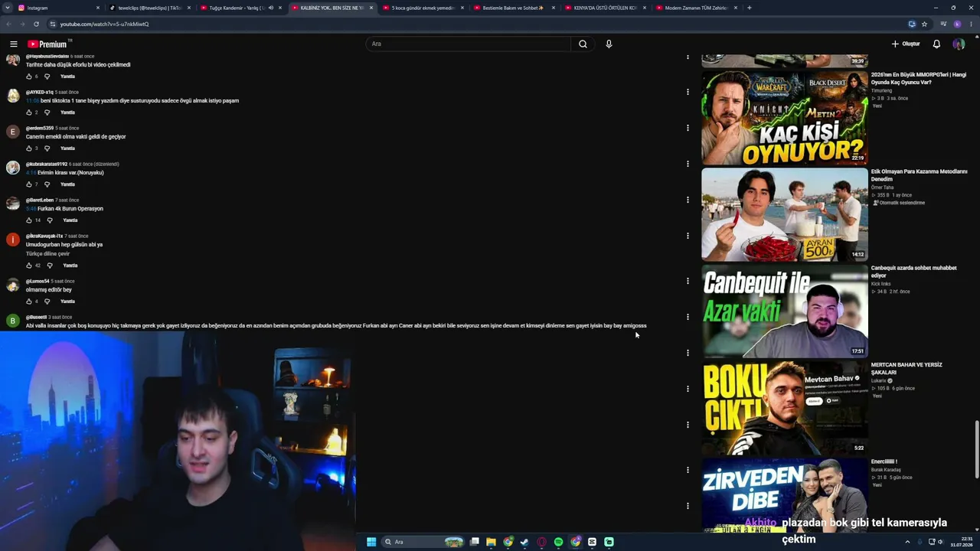
Task: Open Spotify from the taskbar
Action: 558,542
